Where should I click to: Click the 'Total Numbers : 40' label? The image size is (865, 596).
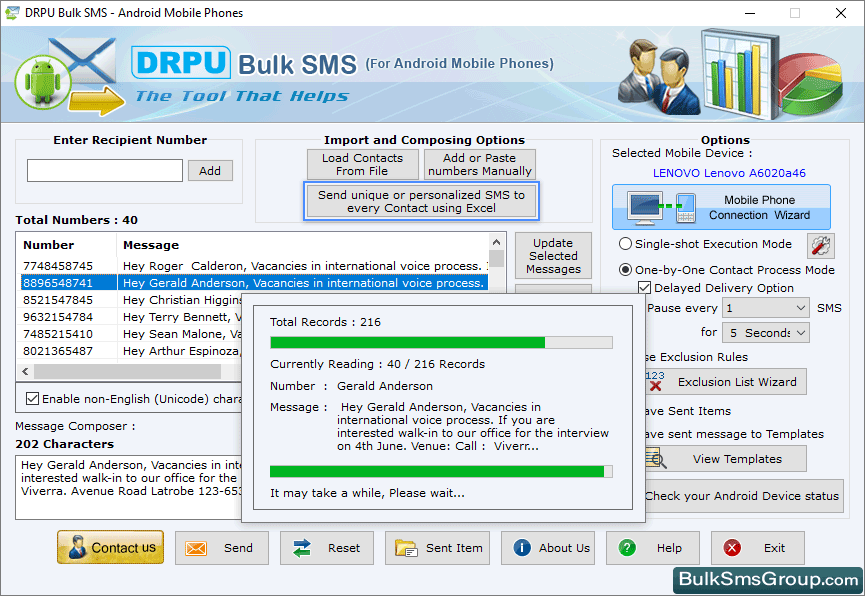77,220
